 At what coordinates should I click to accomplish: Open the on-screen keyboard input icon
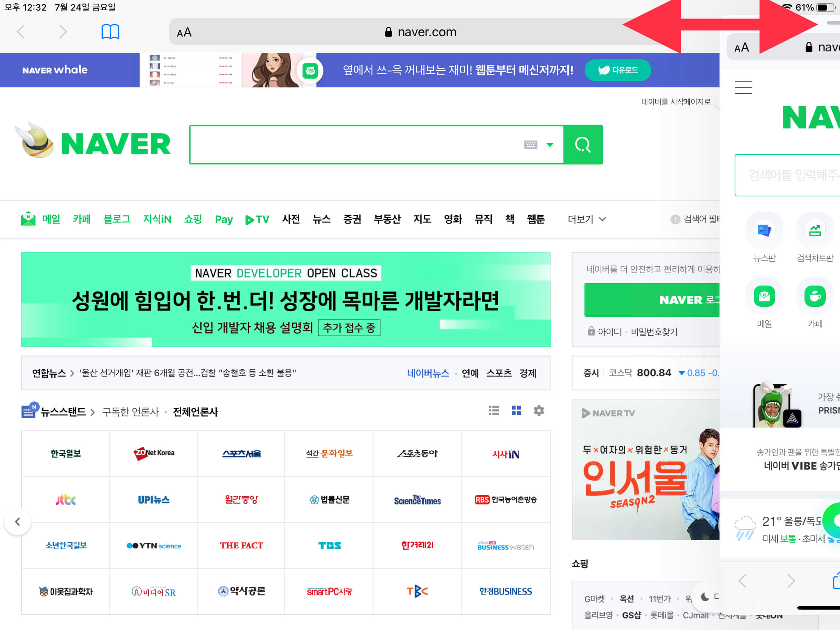tap(531, 145)
